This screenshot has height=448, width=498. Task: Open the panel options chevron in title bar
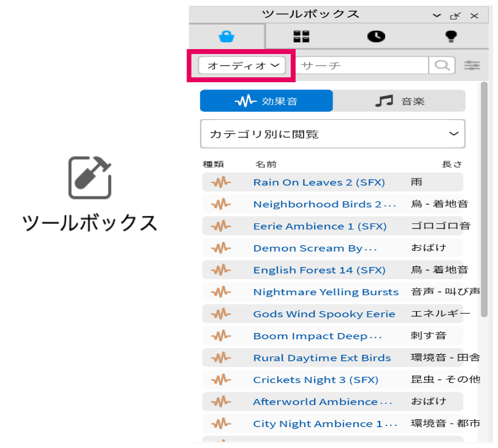[x=437, y=15]
